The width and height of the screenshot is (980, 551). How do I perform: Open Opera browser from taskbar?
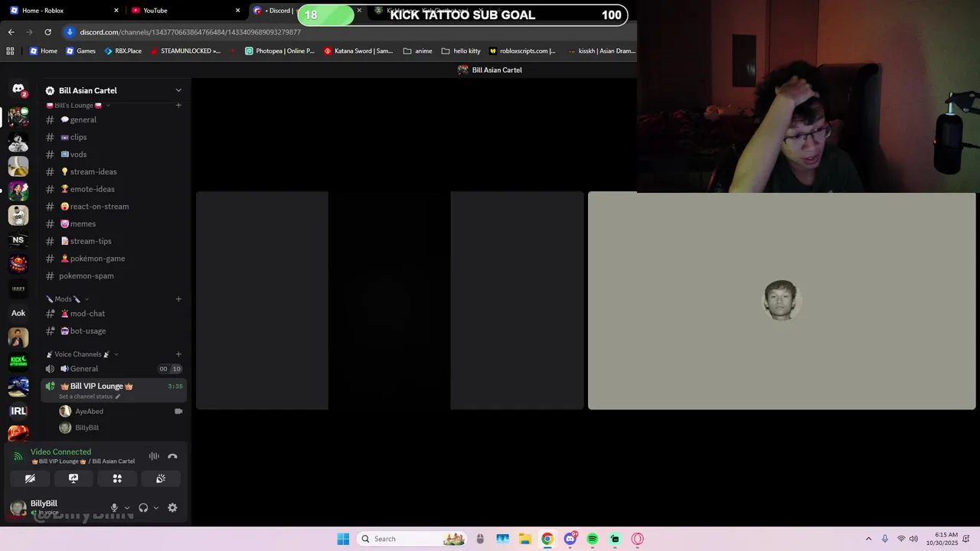pyautogui.click(x=637, y=539)
